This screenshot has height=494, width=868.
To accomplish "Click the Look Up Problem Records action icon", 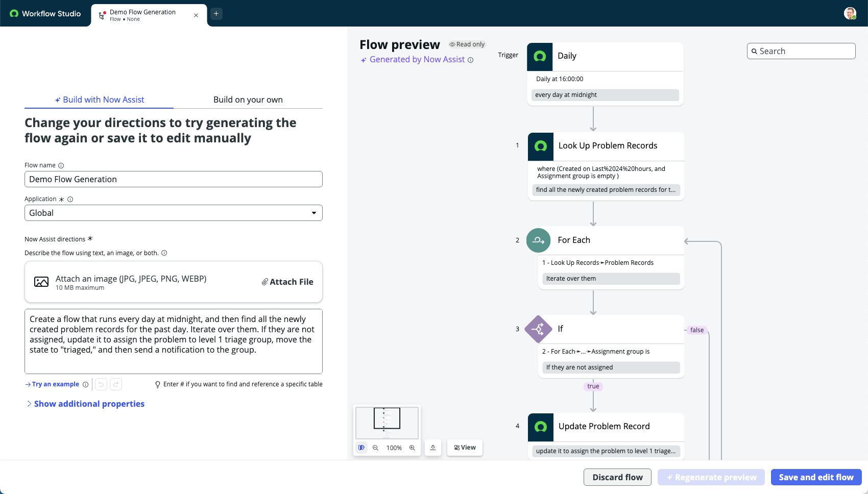I will click(x=541, y=146).
